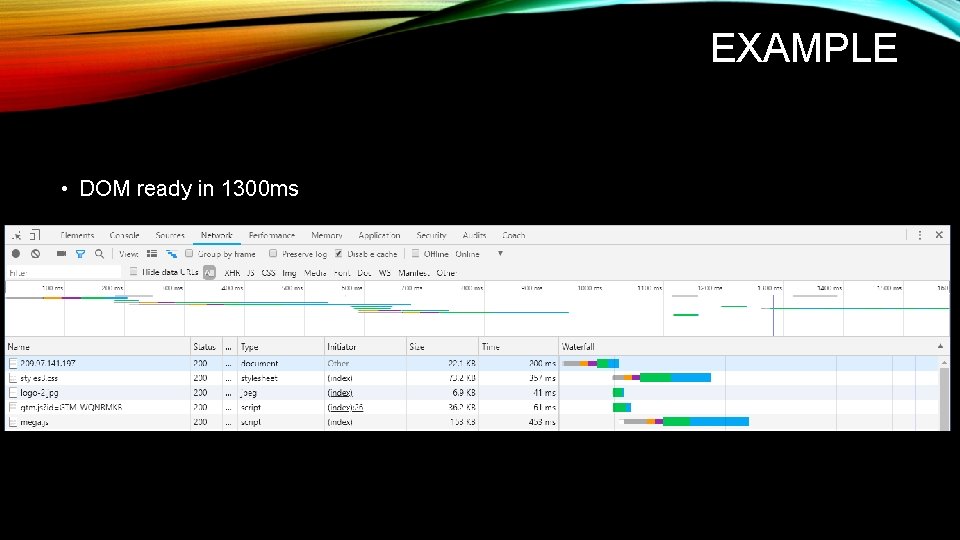Sort by the Initiator column header
Image resolution: width=960 pixels, height=540 pixels.
pos(365,347)
